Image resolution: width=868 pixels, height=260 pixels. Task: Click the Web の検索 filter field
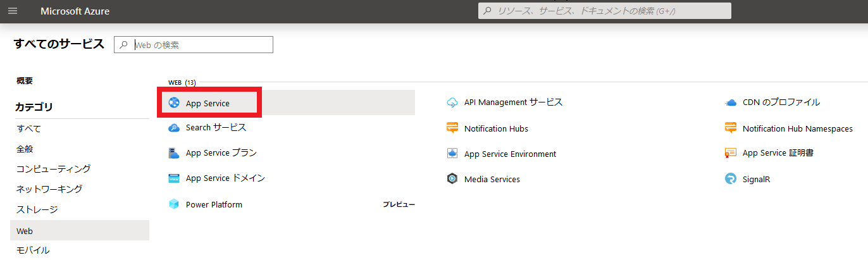(194, 45)
